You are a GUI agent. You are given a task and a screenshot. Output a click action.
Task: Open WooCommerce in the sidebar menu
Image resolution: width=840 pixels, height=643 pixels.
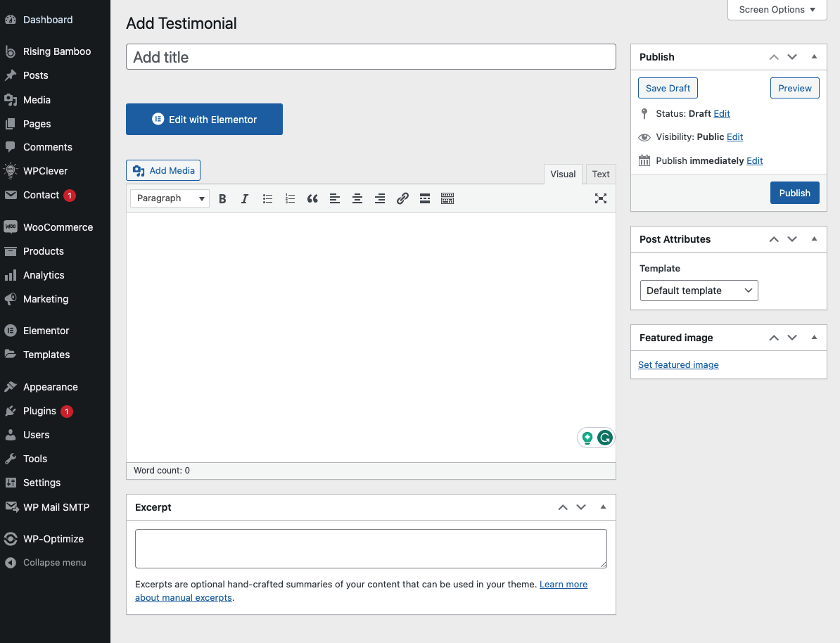(58, 227)
